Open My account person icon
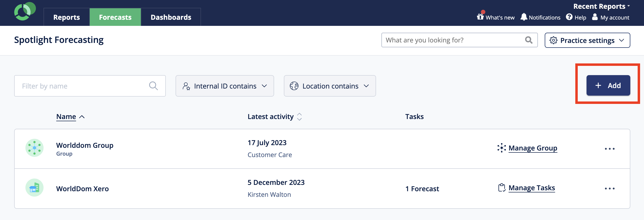Image resolution: width=644 pixels, height=220 pixels. click(x=595, y=17)
